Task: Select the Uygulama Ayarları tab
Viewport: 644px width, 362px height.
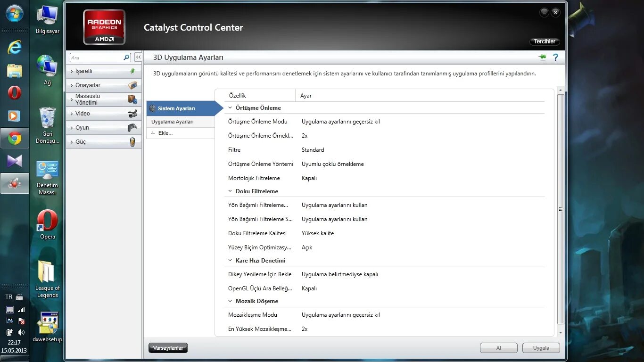Action: click(181, 122)
